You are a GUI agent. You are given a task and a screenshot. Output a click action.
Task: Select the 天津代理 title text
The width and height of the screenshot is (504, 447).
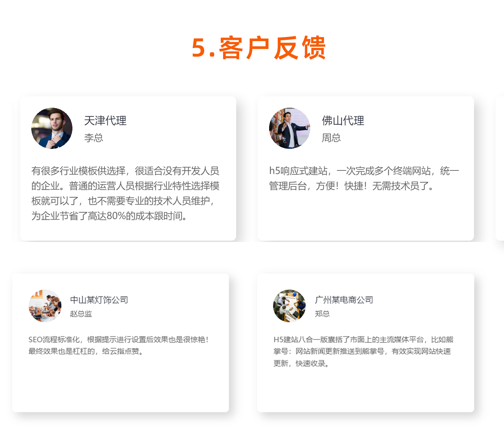[x=105, y=120]
